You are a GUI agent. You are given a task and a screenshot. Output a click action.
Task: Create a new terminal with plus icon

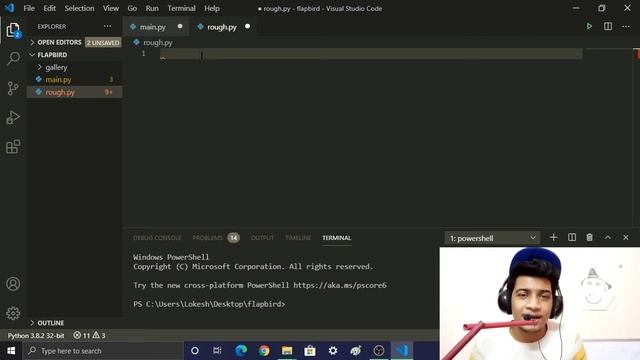click(x=553, y=238)
